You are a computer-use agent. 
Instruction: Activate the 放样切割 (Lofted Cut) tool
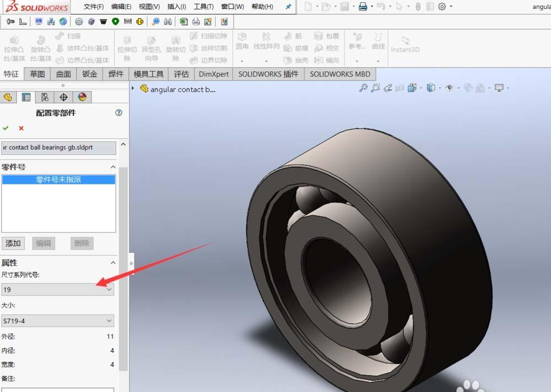[x=212, y=46]
